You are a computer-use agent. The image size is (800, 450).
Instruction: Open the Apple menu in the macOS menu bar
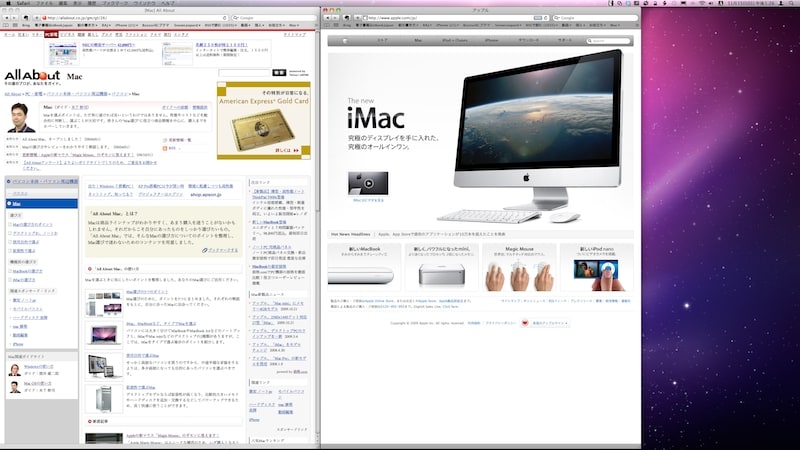click(x=7, y=4)
